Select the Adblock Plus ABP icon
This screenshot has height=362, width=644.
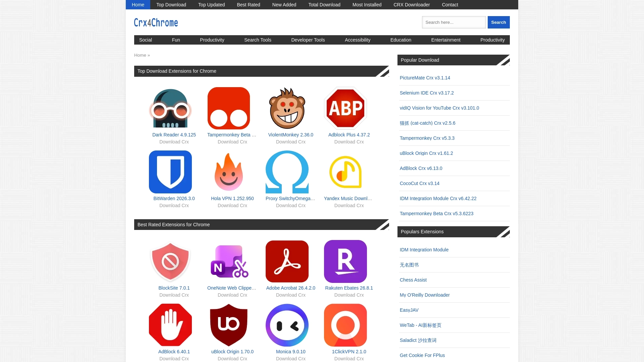pos(345,108)
